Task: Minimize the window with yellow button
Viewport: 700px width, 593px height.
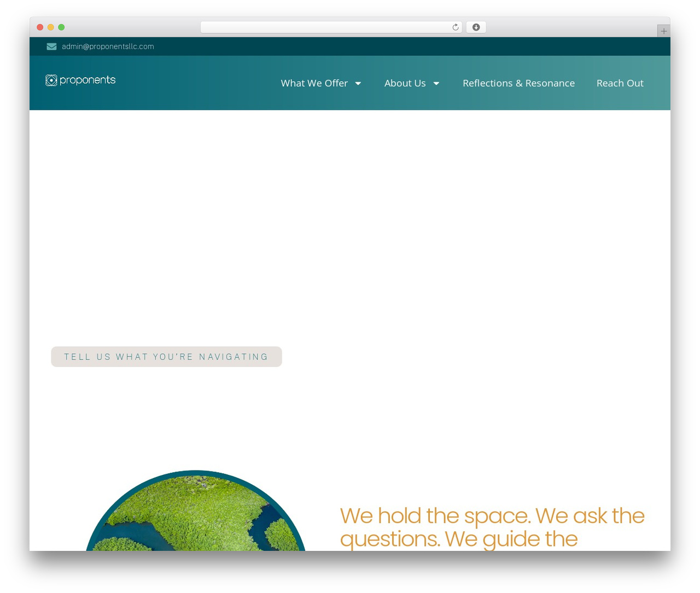Action: click(x=51, y=27)
